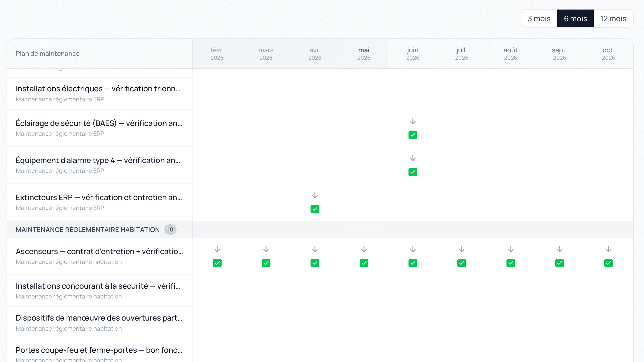
Task: Select the 6 mois view
Action: click(x=575, y=19)
